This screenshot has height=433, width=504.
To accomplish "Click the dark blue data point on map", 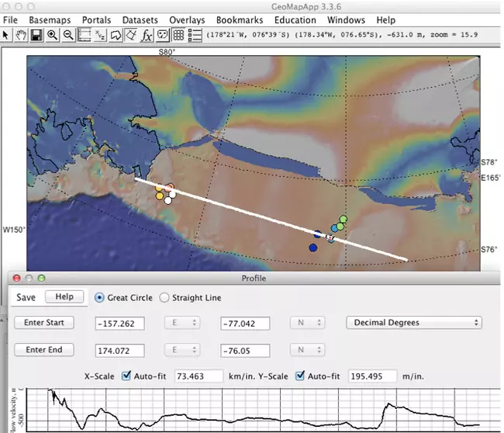I will coord(312,248).
